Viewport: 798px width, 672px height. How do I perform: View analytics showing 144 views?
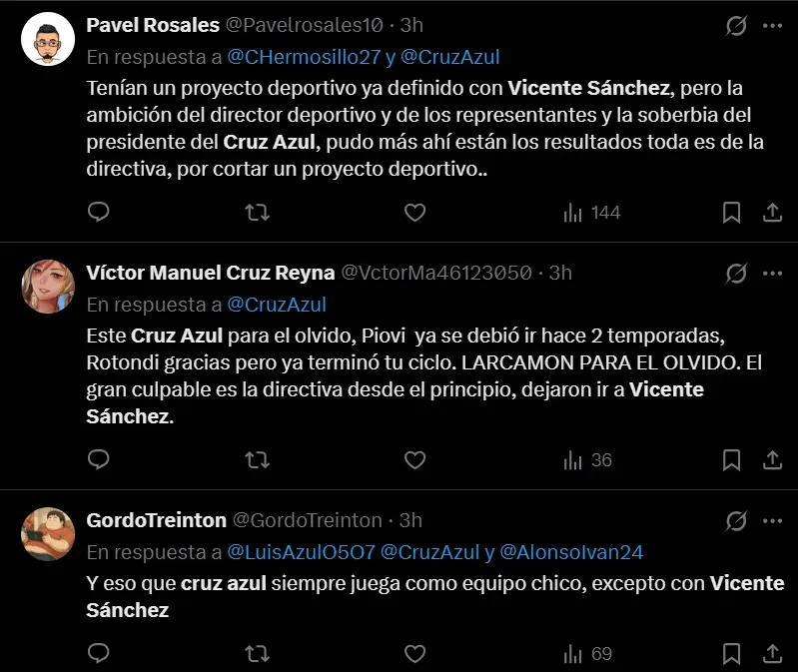click(x=591, y=212)
